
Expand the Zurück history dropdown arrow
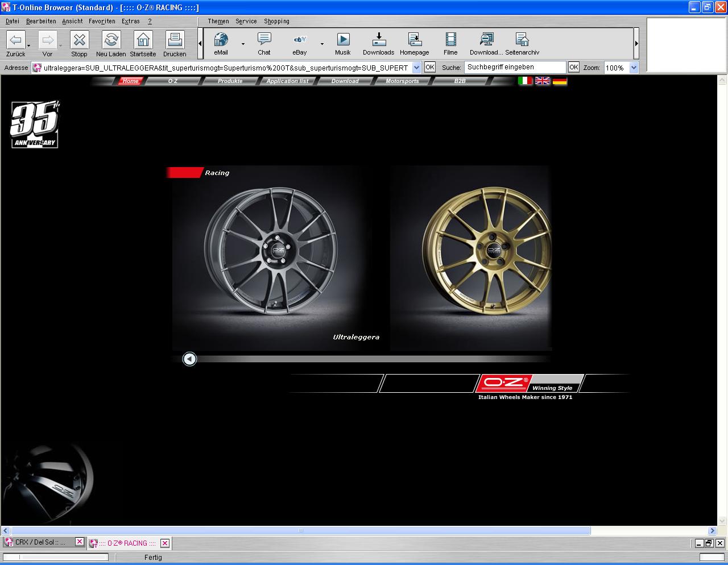(x=28, y=45)
